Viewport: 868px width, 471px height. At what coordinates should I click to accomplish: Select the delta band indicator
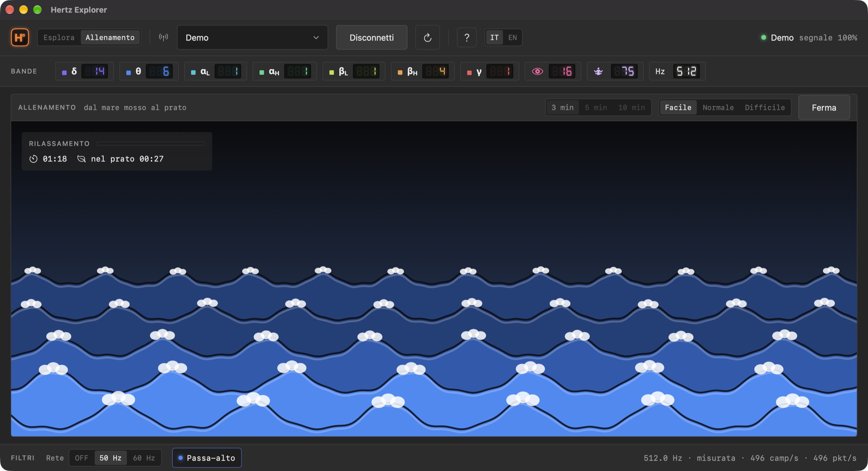[85, 71]
